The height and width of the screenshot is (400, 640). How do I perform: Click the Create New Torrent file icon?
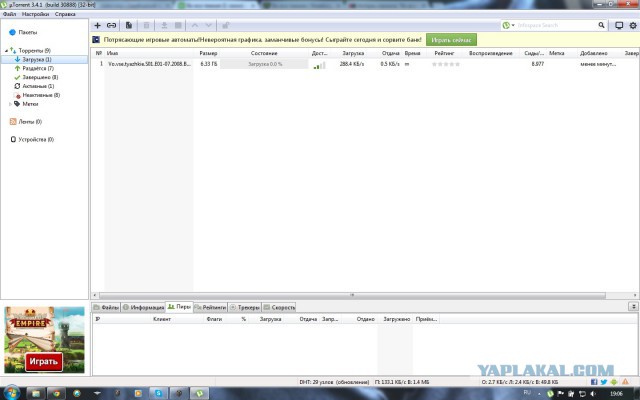click(x=129, y=24)
